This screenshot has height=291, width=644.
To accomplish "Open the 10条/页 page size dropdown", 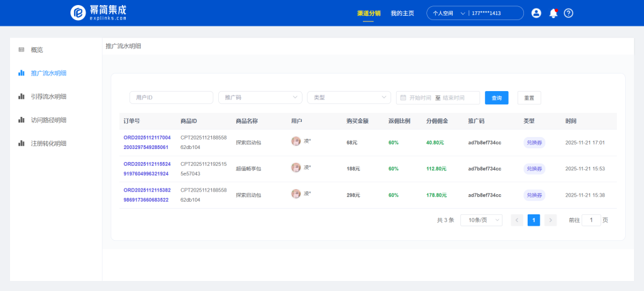I will coord(481,220).
